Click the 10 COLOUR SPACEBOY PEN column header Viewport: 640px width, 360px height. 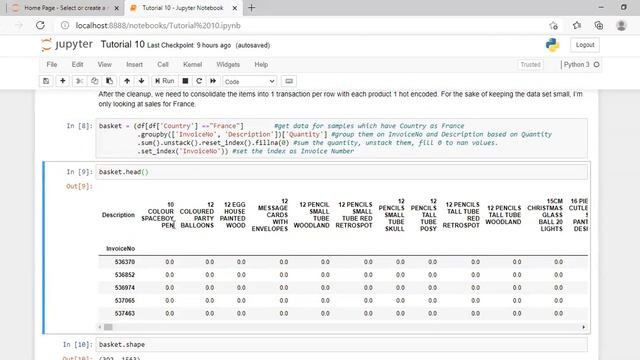click(158, 215)
